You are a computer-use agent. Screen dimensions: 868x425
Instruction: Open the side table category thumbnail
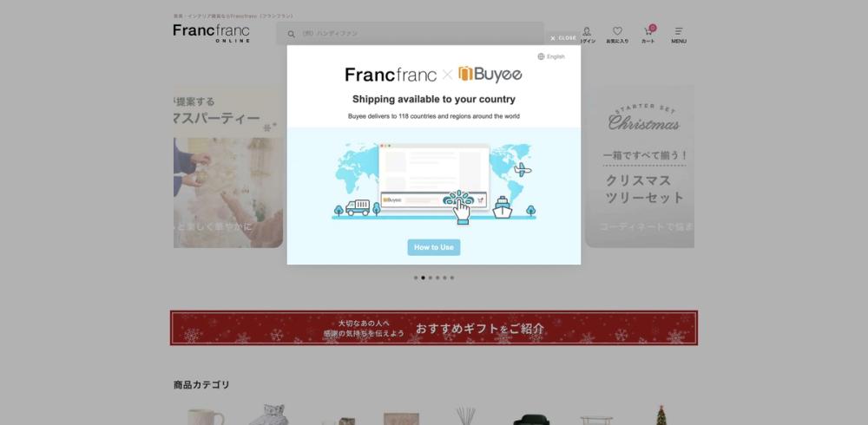(596, 420)
